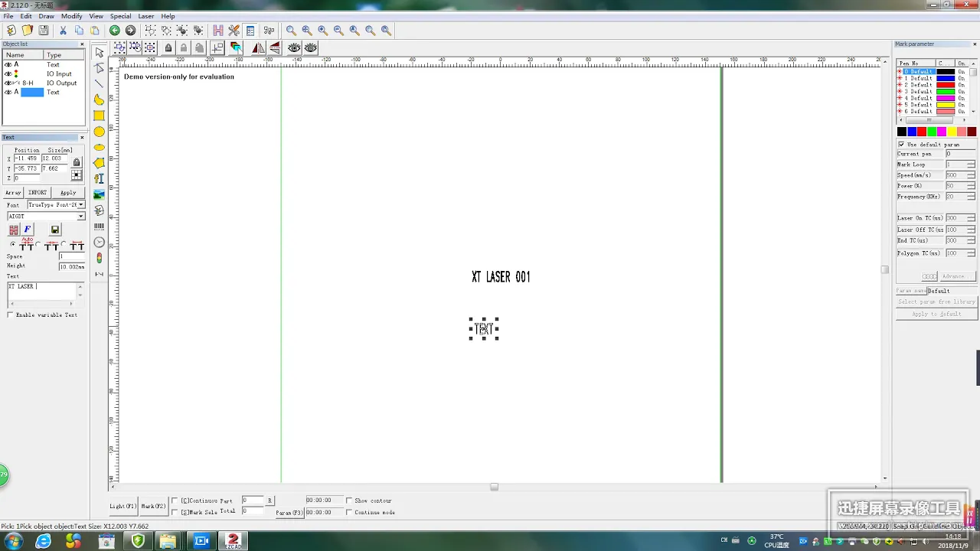Adjust the Mark Loop stepper
The height and width of the screenshot is (551, 980).
(x=971, y=165)
